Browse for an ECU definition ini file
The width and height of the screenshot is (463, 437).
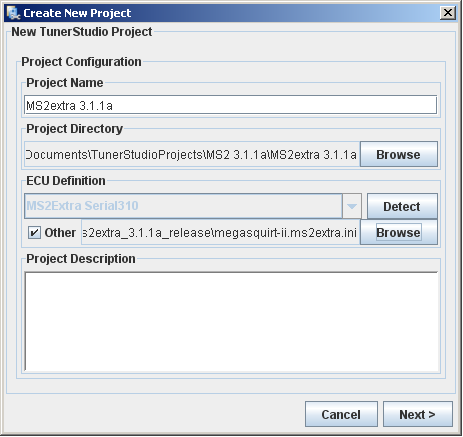click(399, 232)
